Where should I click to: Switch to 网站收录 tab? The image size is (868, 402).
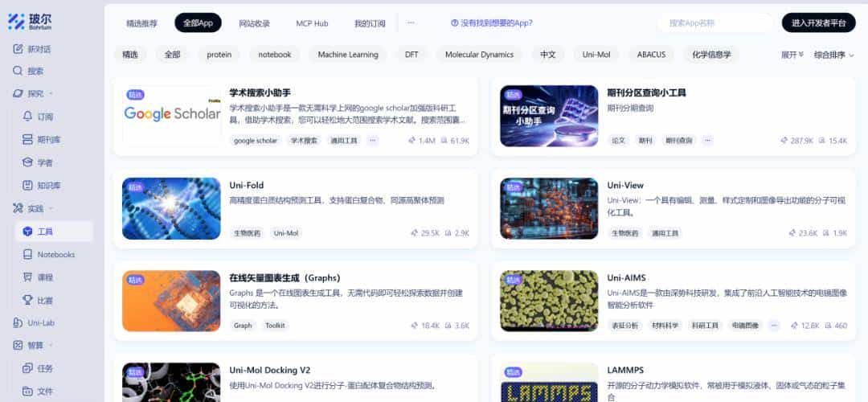tap(255, 23)
